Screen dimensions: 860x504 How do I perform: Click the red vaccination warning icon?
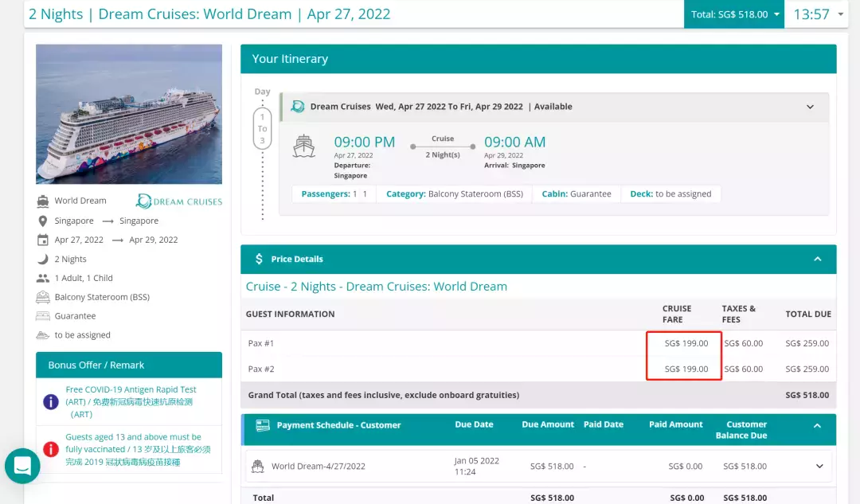click(x=51, y=449)
